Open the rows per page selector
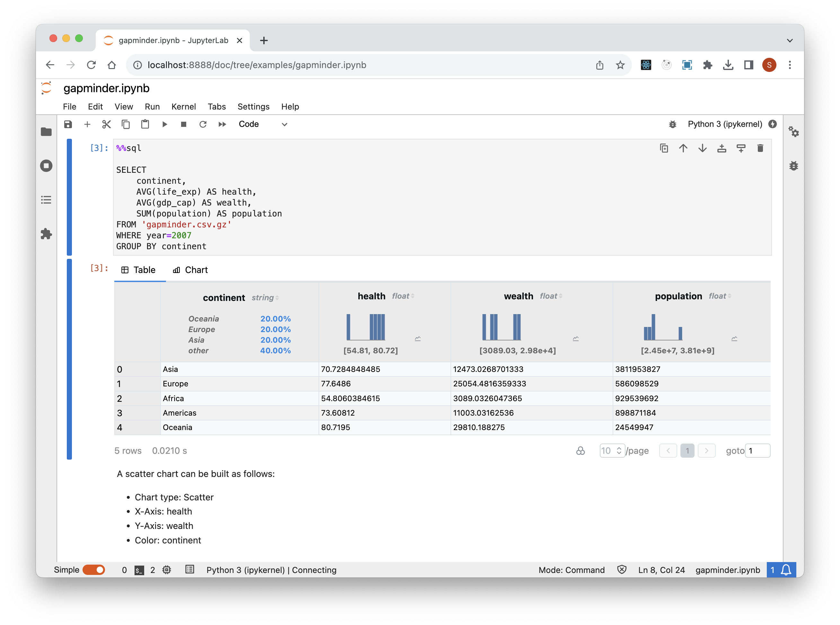Image resolution: width=840 pixels, height=625 pixels. tap(612, 451)
